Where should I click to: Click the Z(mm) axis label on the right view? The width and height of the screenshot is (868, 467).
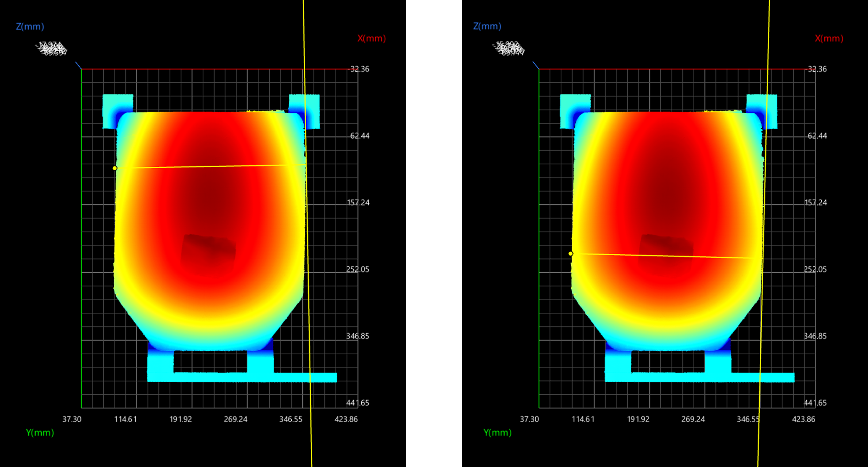pyautogui.click(x=487, y=26)
